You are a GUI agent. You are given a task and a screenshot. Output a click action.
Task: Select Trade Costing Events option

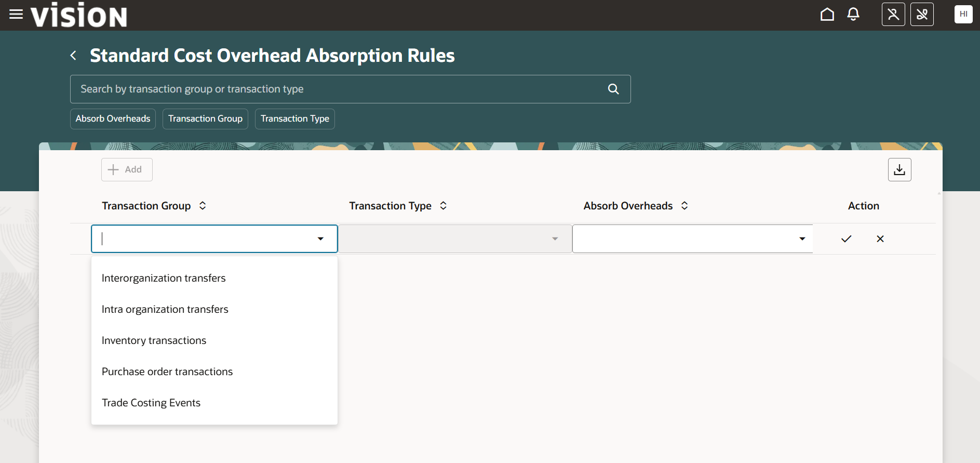(214, 403)
